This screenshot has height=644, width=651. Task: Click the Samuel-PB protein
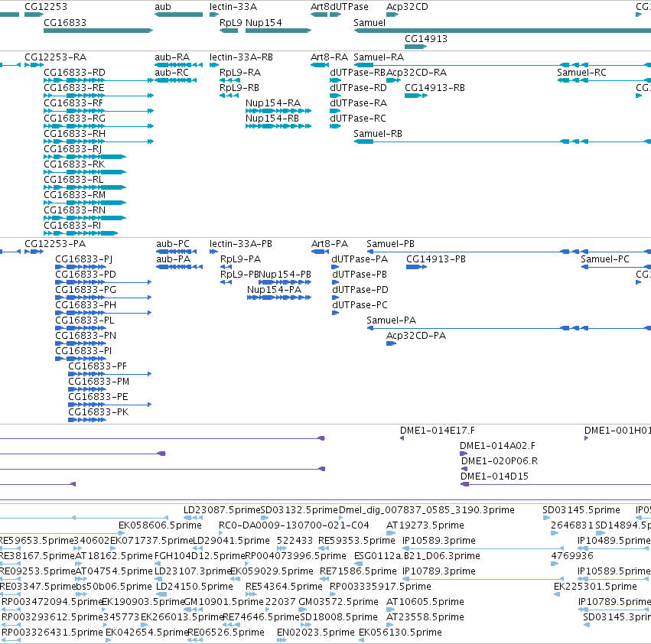391,244
